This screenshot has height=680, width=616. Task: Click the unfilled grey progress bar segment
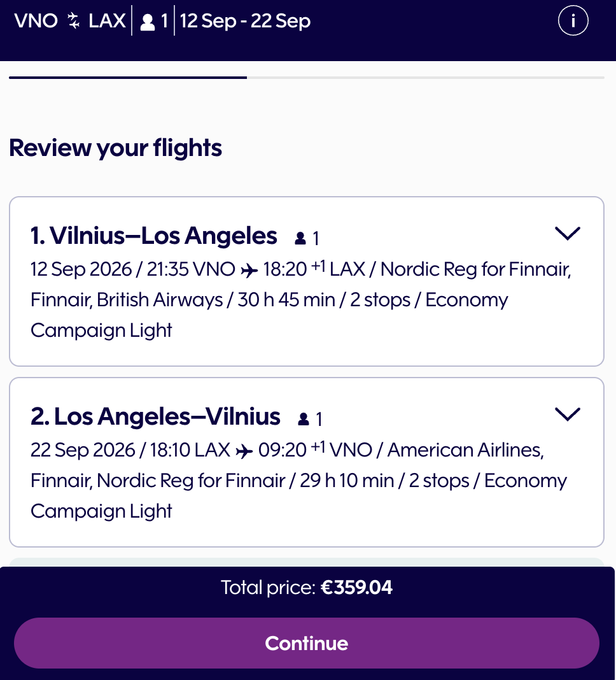(x=425, y=78)
